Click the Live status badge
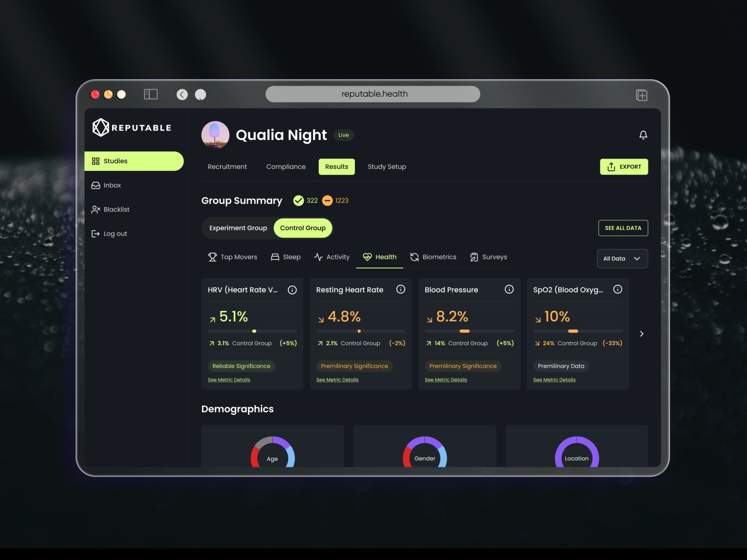Viewport: 747px width, 560px height. [344, 135]
